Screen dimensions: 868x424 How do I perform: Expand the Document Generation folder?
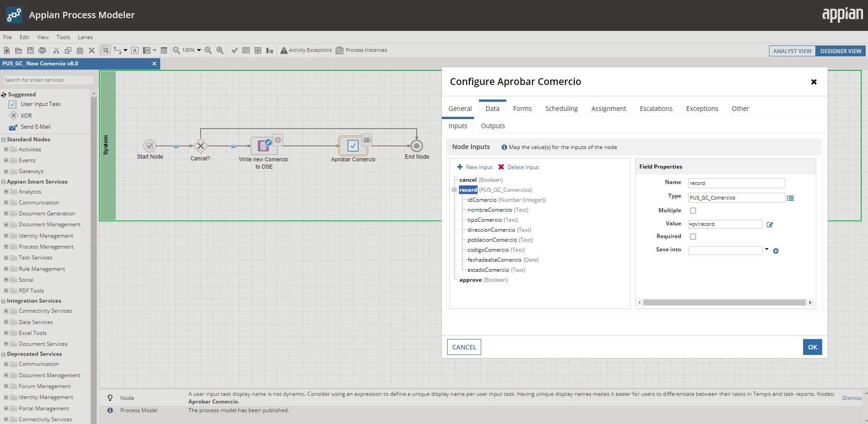click(6, 213)
